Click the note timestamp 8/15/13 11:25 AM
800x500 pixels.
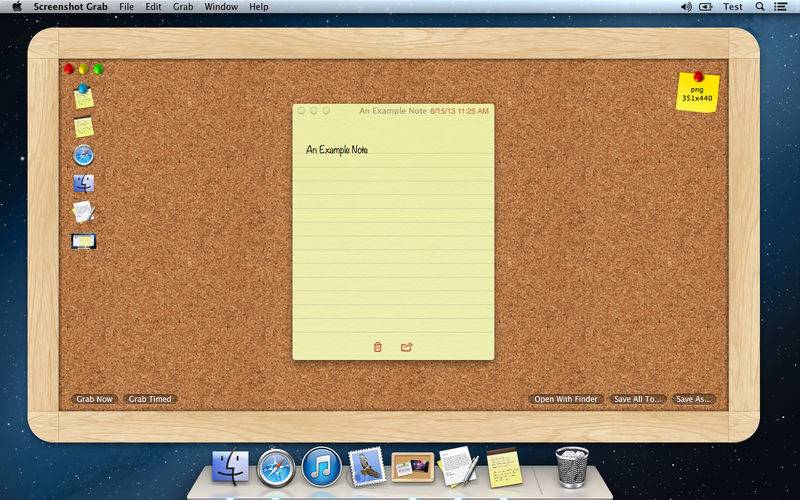click(459, 111)
